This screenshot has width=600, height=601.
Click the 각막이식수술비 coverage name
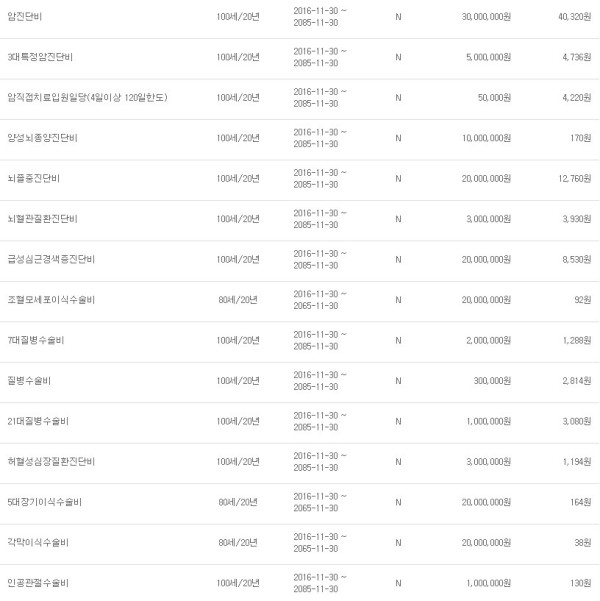(38, 542)
